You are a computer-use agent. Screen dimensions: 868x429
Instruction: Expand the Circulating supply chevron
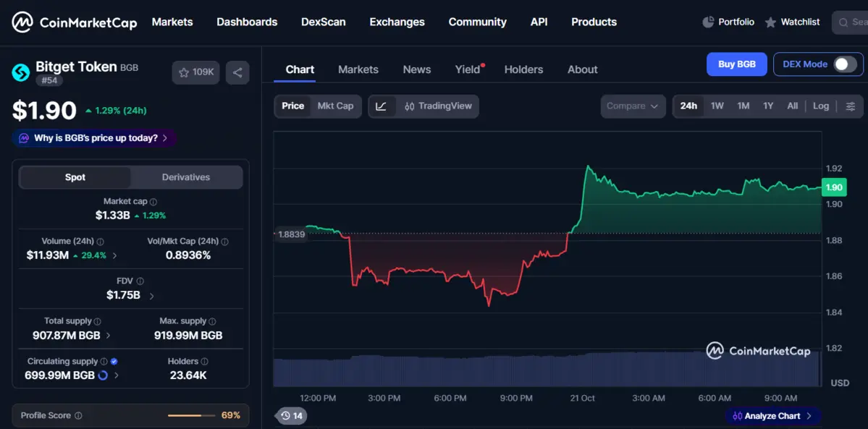point(116,375)
